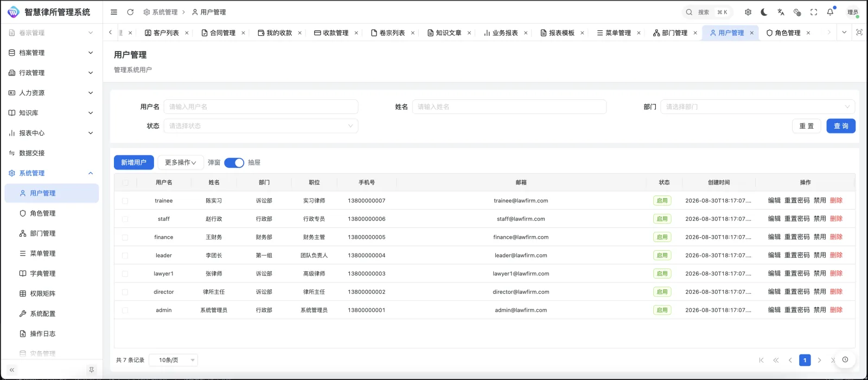Screen dimensions: 868x380
Task: Close the 角色管理 tab
Action: [x=808, y=33]
